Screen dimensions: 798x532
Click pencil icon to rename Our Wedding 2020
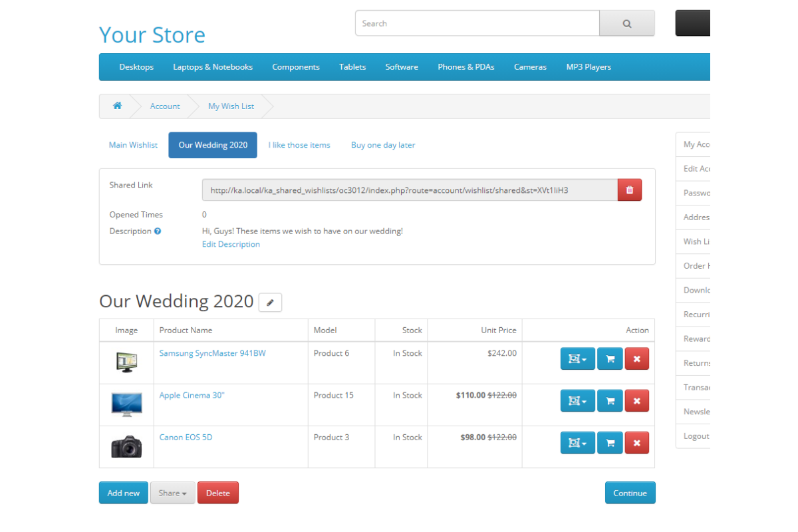pos(270,303)
